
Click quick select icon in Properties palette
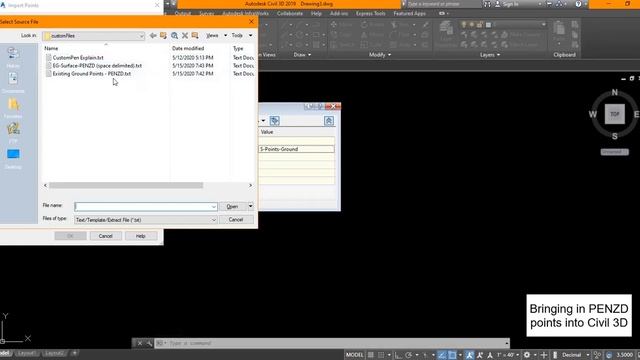click(274, 121)
